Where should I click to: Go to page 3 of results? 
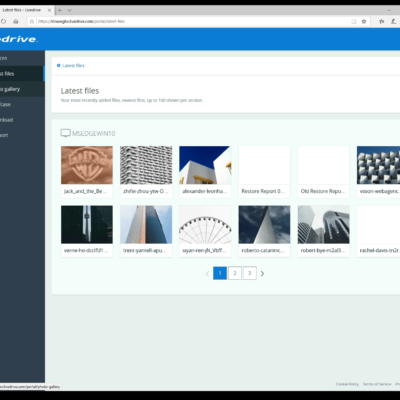(250, 273)
